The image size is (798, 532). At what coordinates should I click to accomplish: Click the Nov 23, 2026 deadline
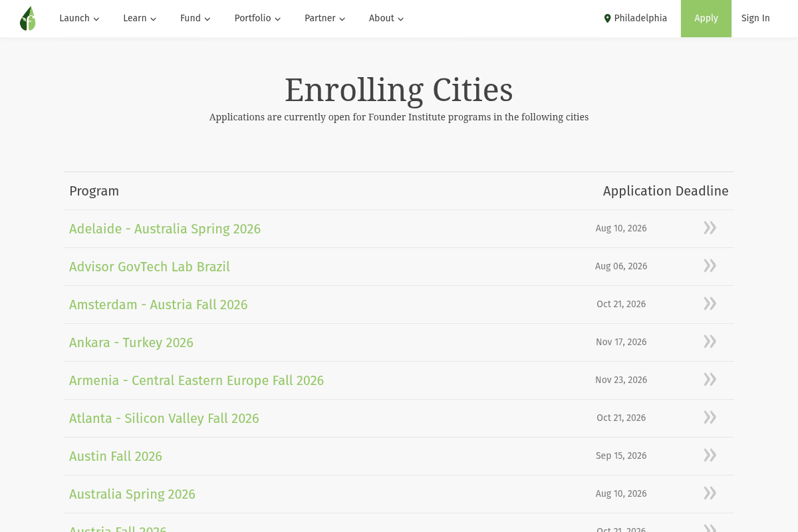pyautogui.click(x=621, y=380)
